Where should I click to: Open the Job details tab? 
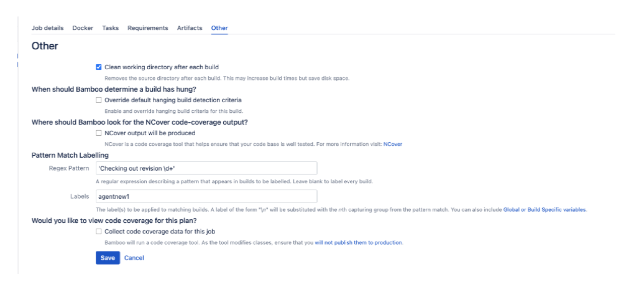click(47, 28)
